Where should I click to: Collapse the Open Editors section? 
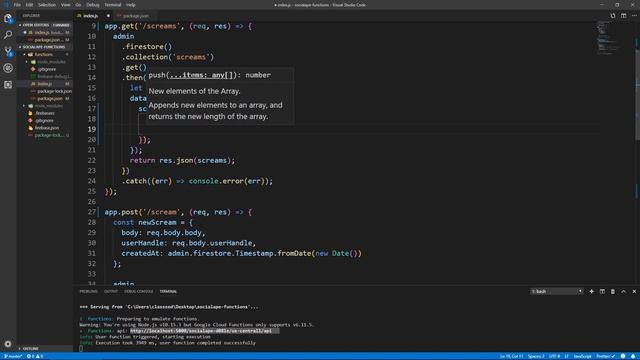click(44, 25)
